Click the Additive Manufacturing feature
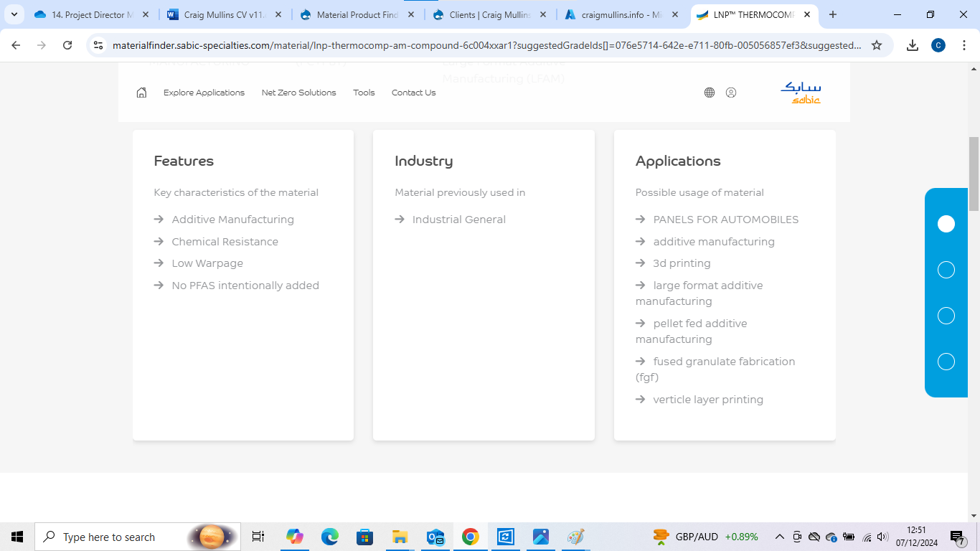The width and height of the screenshot is (980, 551). click(232, 220)
